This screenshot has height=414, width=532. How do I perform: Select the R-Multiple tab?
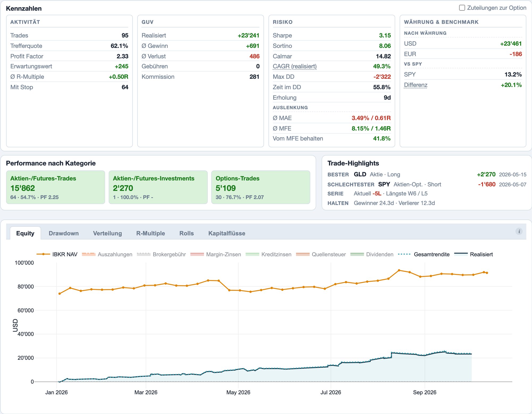151,233
